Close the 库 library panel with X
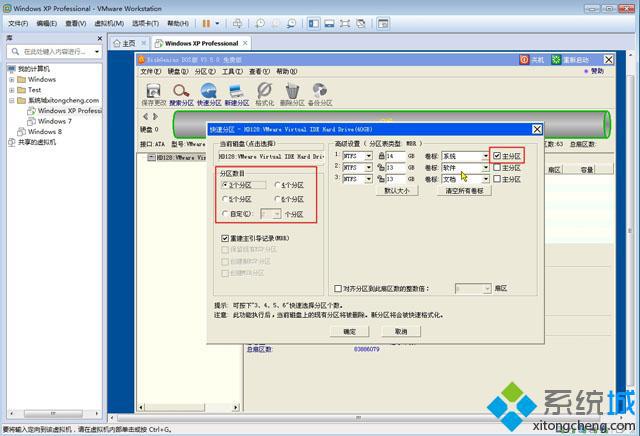The width and height of the screenshot is (640, 436). pos(100,38)
